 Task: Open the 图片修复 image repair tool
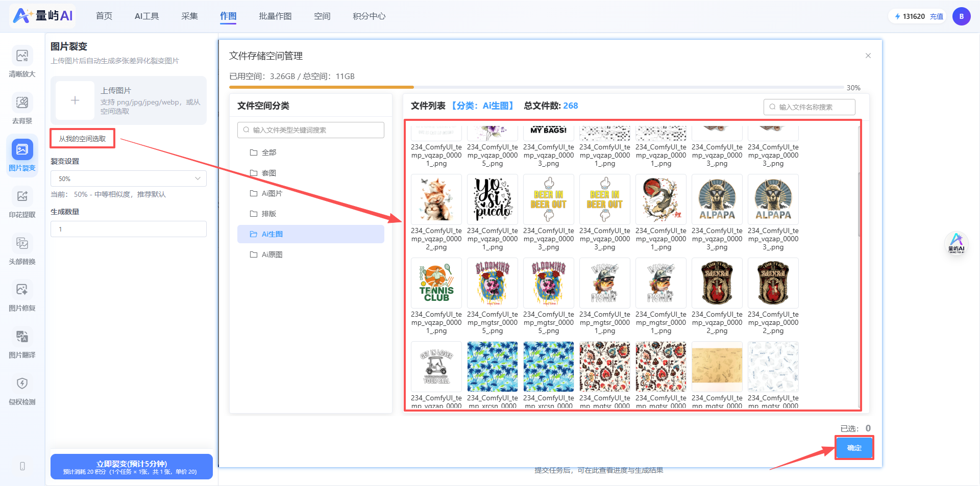22,296
